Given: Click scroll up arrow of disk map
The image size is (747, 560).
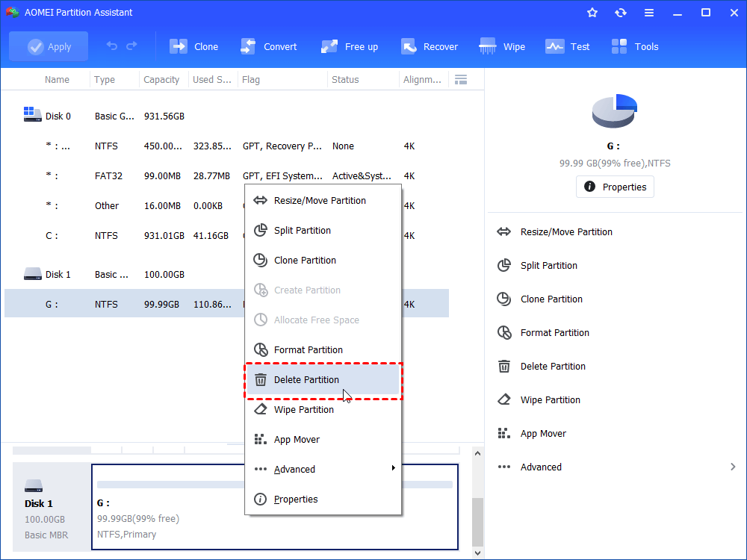Looking at the screenshot, I should click(x=478, y=453).
